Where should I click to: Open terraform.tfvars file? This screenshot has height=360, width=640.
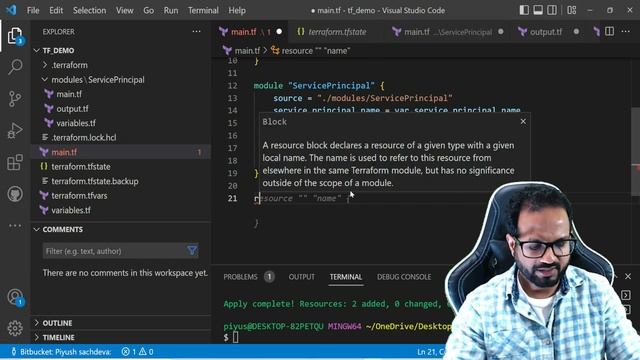[79, 196]
